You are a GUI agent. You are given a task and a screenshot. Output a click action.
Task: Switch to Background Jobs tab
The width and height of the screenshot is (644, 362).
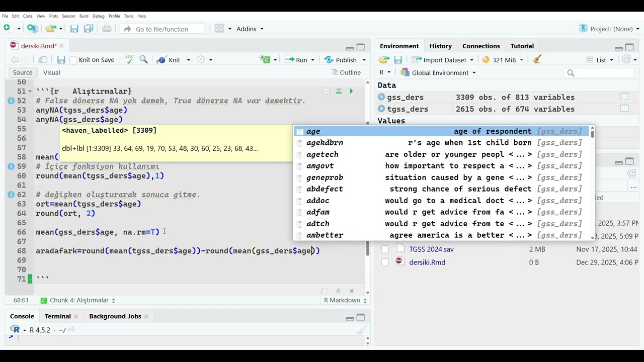coord(115,316)
